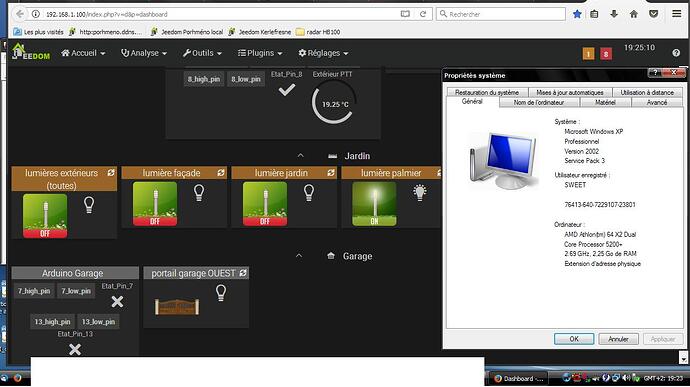The width and height of the screenshot is (690, 387).
Task: Click the 8_high_pin button
Action: coord(204,79)
